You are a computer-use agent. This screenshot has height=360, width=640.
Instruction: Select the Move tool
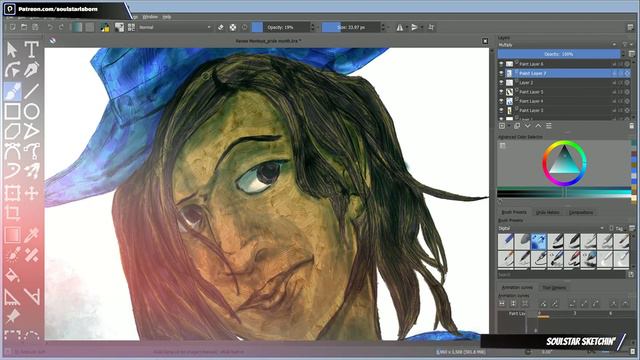pos(31,193)
